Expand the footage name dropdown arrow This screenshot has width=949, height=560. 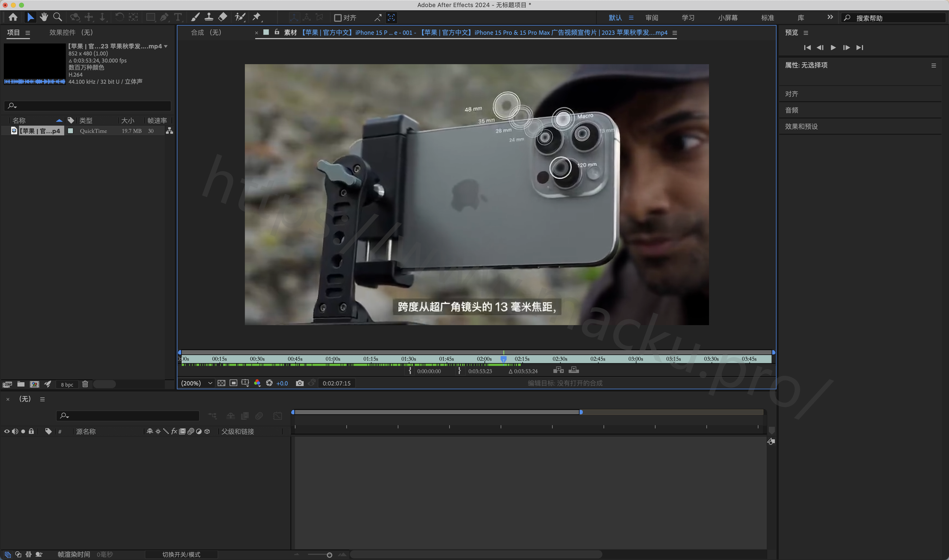tap(165, 46)
